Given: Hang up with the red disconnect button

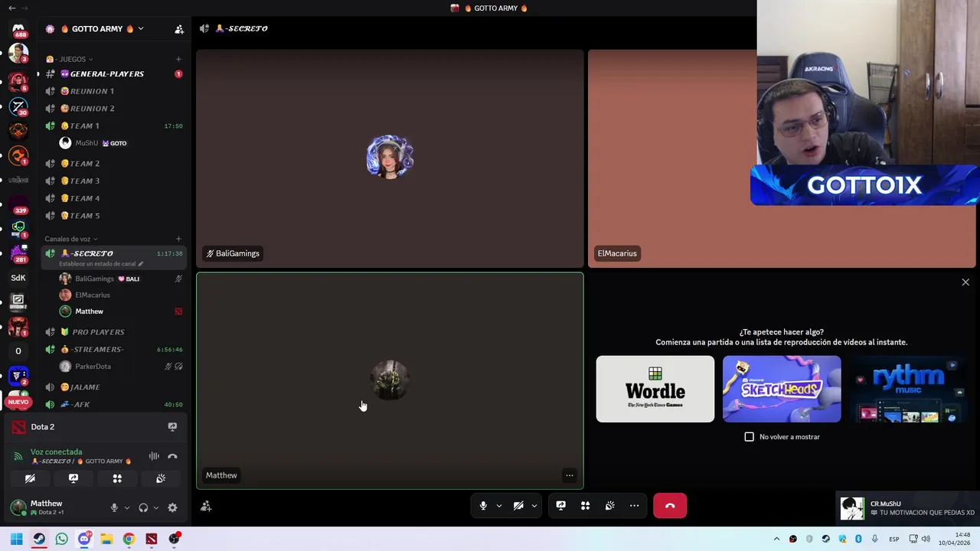Looking at the screenshot, I should 670,506.
